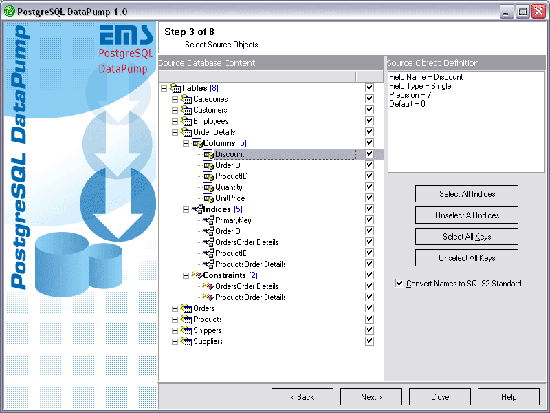Proceed with the Next button
The image size is (550, 413).
pos(371,397)
